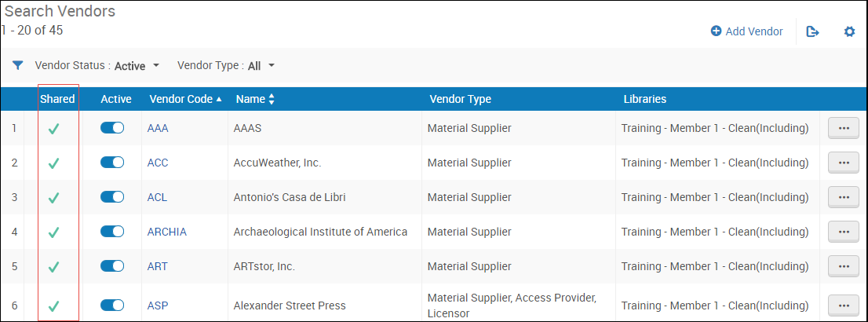Image resolution: width=868 pixels, height=322 pixels.
Task: Click the Add Vendor button
Action: [746, 31]
